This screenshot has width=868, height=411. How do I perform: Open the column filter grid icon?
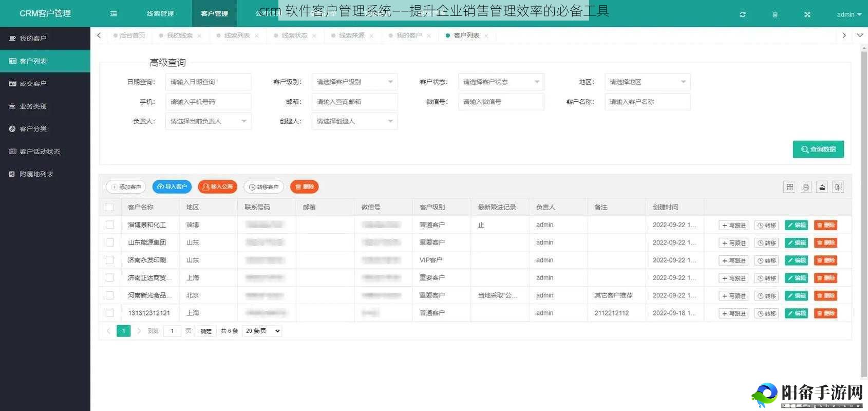click(x=790, y=187)
